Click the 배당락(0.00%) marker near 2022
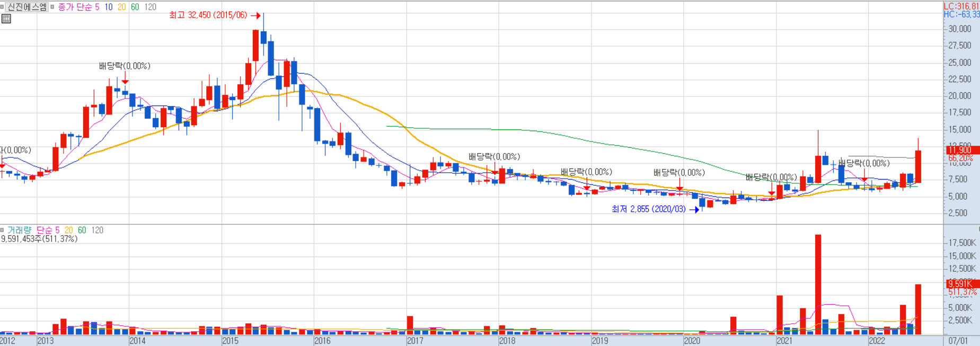980x346 pixels. [864, 163]
